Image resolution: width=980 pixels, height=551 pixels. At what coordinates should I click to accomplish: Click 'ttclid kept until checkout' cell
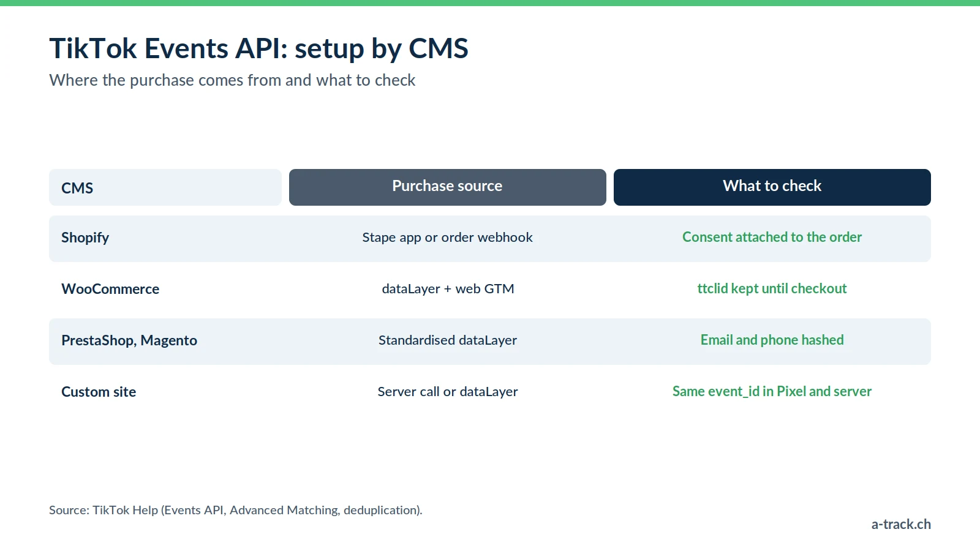[772, 289]
